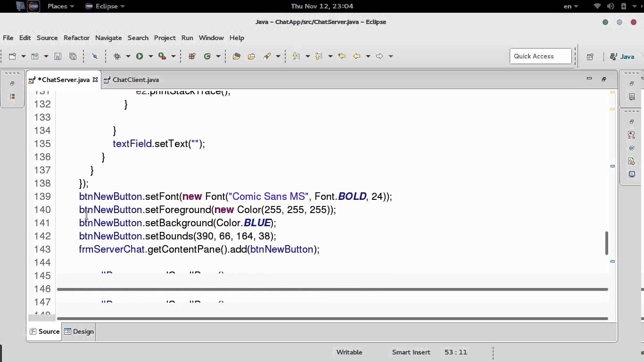This screenshot has width=644, height=362.
Task: Open the Console view from the right sidebar
Action: pyautogui.click(x=632, y=173)
